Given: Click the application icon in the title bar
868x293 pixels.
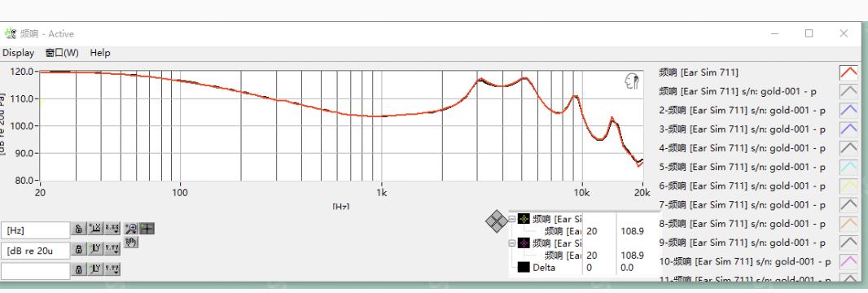Looking at the screenshot, I should [x=10, y=33].
